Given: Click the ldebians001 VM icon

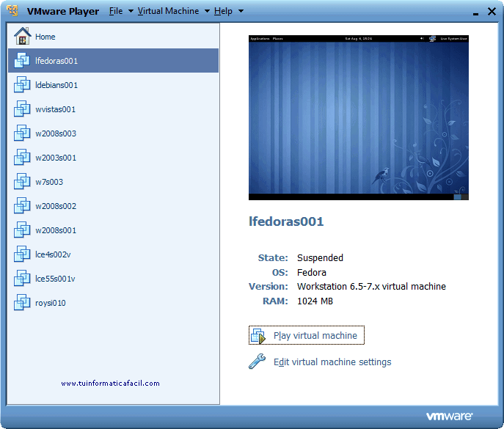Looking at the screenshot, I should (22, 84).
